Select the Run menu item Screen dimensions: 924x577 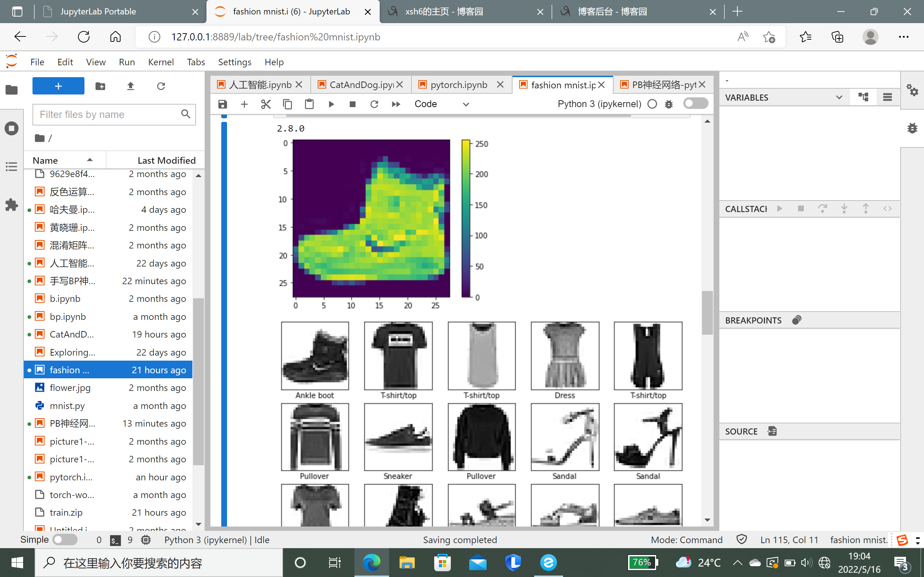point(126,62)
